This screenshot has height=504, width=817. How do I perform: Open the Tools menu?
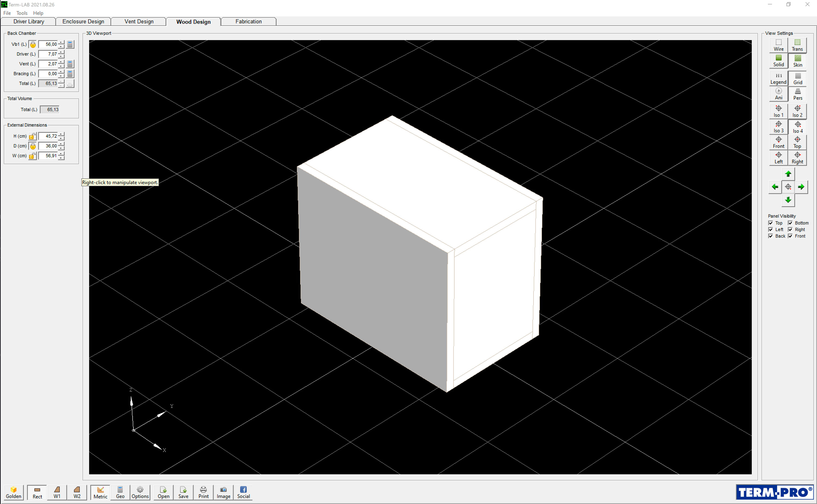[22, 13]
